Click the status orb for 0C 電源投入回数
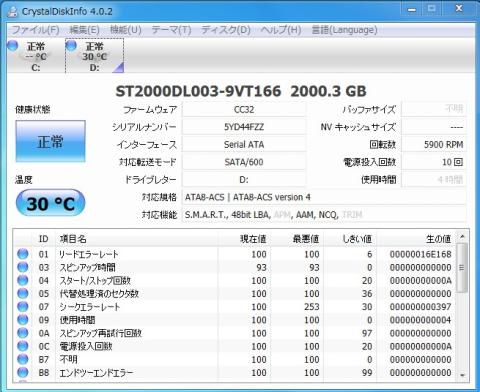480x392 pixels. tap(23, 346)
